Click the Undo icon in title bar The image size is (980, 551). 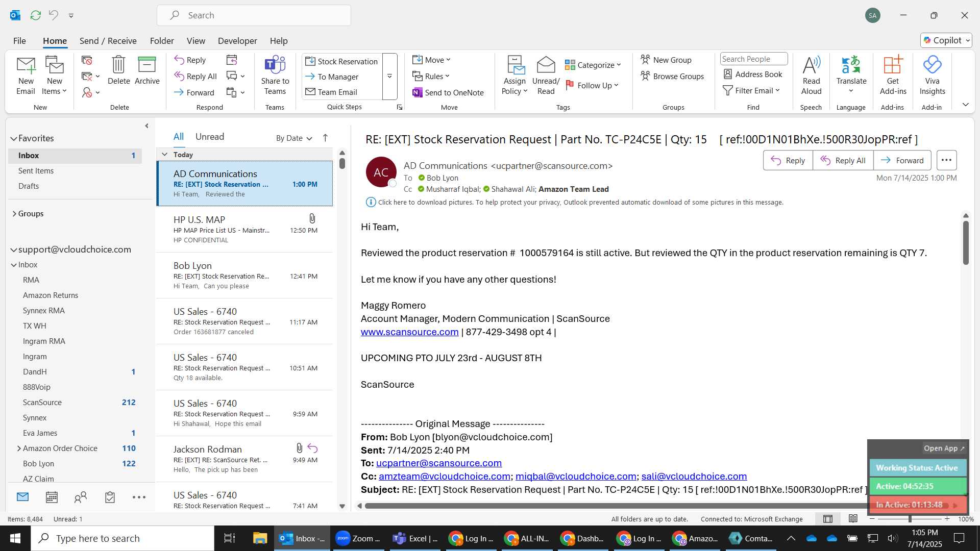pyautogui.click(x=53, y=15)
